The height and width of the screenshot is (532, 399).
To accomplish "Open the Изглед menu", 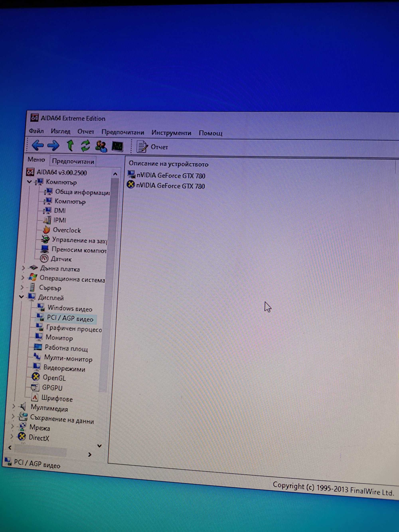I will (61, 131).
